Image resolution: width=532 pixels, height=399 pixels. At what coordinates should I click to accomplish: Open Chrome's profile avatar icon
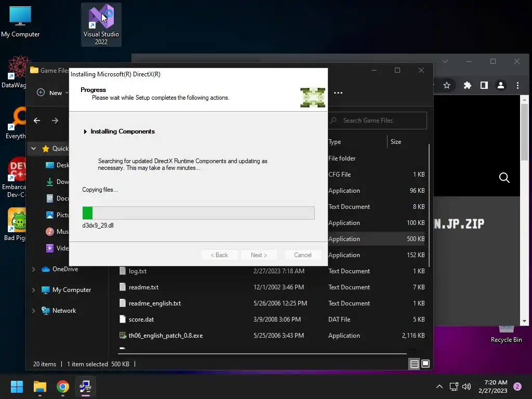(501, 85)
